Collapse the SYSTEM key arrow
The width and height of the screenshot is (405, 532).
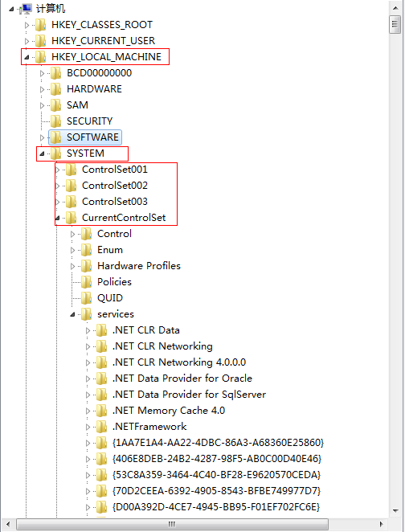coord(42,153)
